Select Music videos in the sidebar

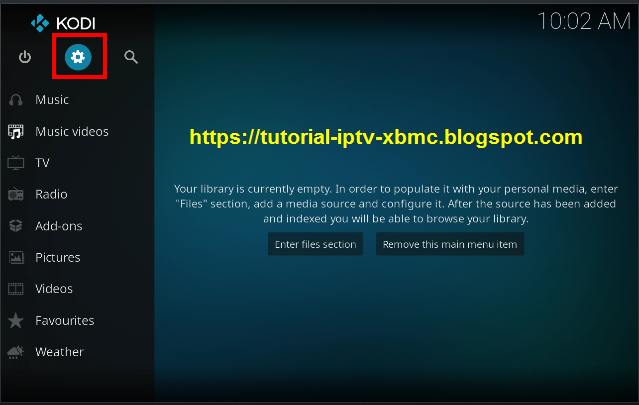point(72,132)
